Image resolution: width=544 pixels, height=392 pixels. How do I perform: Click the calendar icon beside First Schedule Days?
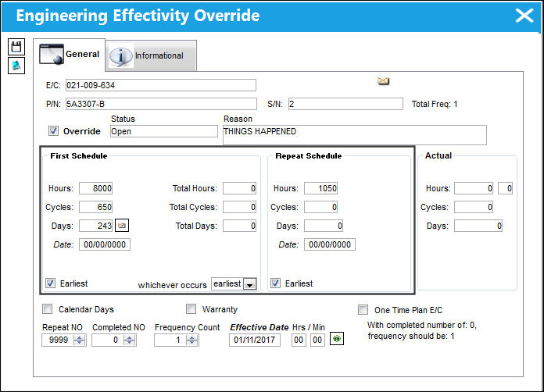tap(122, 226)
